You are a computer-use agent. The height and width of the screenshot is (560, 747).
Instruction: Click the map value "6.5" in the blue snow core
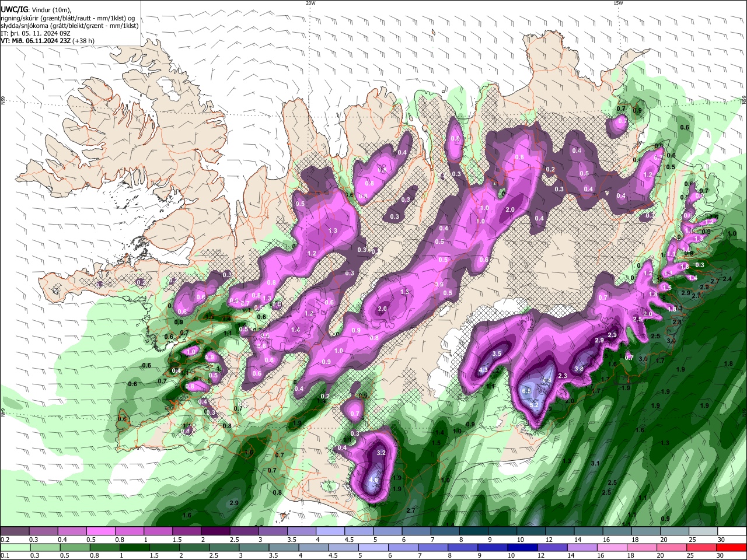[x=526, y=391]
